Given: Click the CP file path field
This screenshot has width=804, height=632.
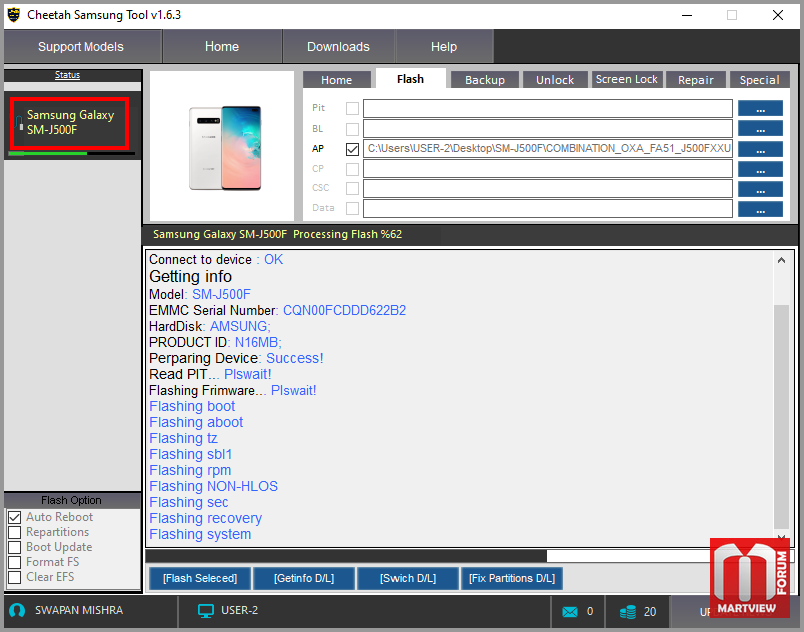Looking at the screenshot, I should (x=548, y=169).
